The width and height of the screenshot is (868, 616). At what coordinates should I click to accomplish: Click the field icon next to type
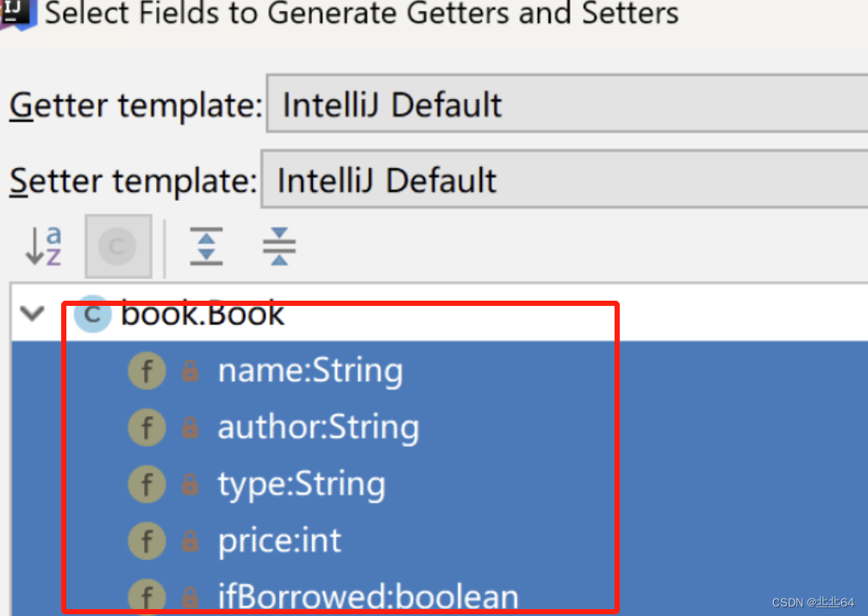click(147, 485)
